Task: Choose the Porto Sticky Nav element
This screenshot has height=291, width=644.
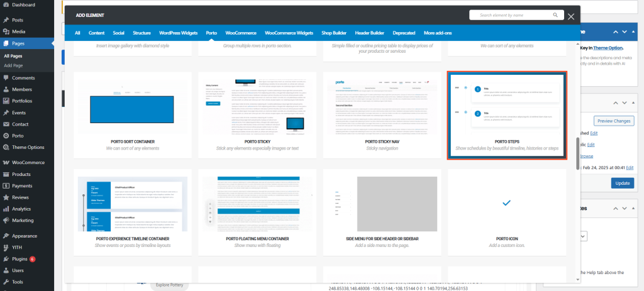Action: (382, 115)
